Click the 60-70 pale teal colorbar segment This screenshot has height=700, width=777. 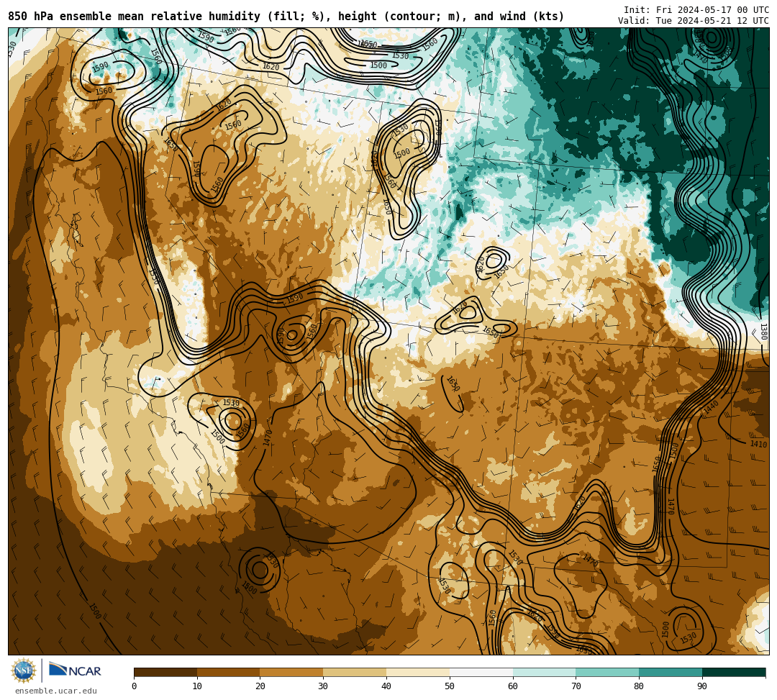pyautogui.click(x=545, y=672)
